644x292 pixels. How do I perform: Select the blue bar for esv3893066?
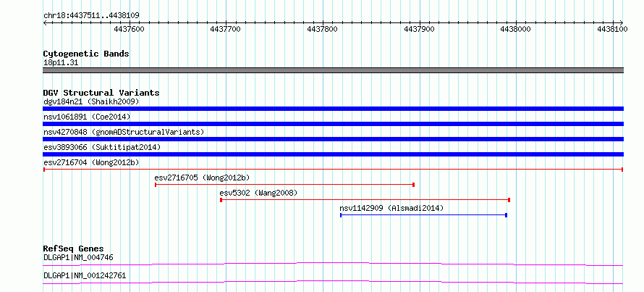tap(333, 154)
